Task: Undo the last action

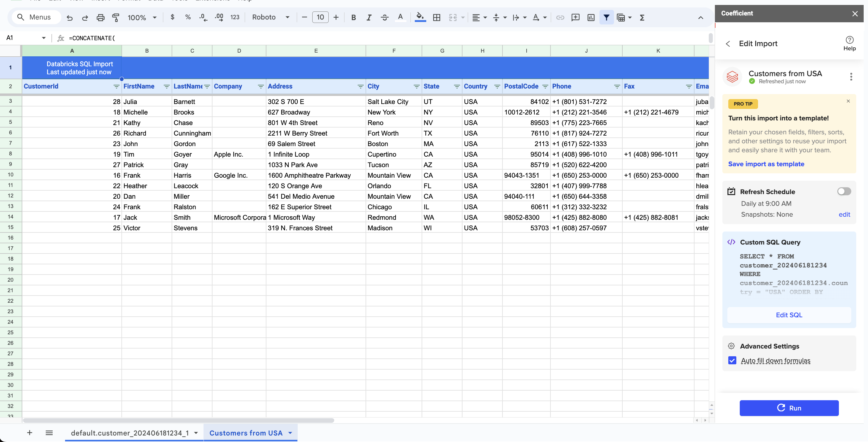Action: tap(69, 18)
